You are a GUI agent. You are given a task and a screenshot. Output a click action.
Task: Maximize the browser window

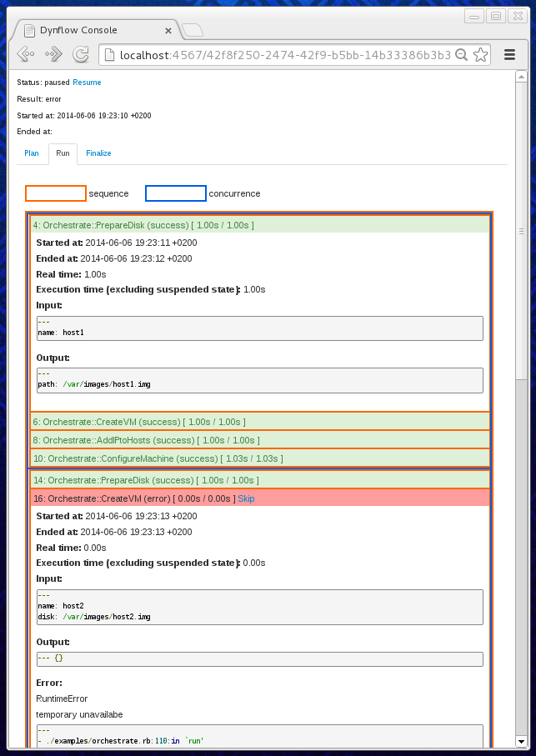pos(495,17)
